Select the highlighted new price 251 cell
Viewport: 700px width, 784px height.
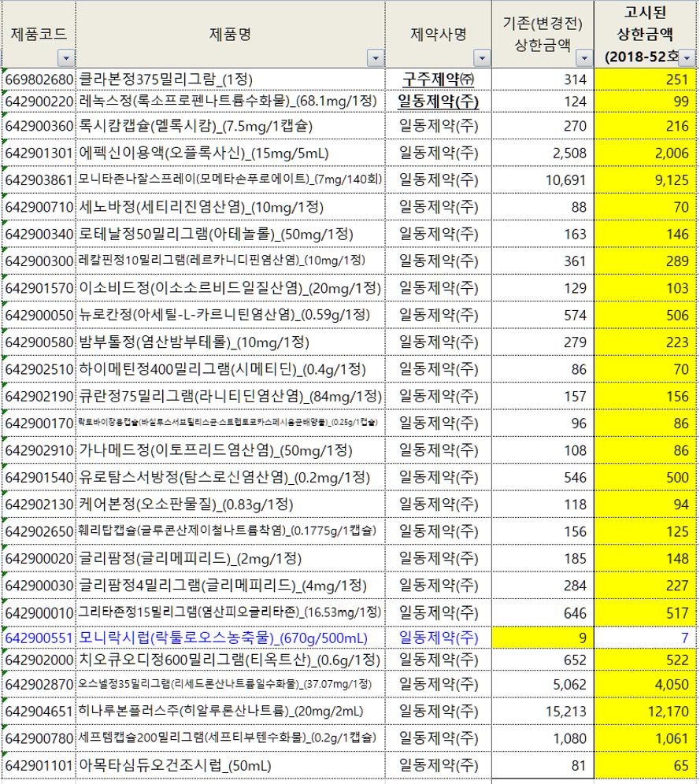[646, 80]
